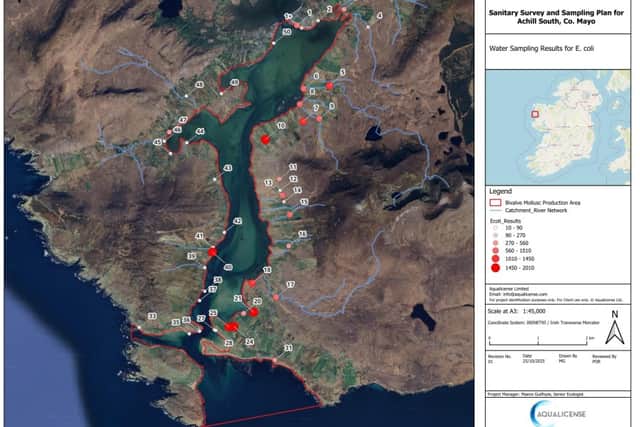Click the Sanitary Survey title heading
The image size is (640, 427).
point(556,17)
